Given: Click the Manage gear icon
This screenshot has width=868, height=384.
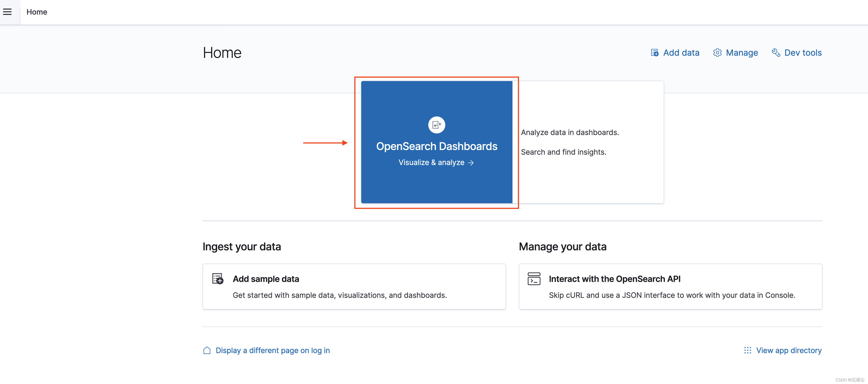Looking at the screenshot, I should coord(717,53).
